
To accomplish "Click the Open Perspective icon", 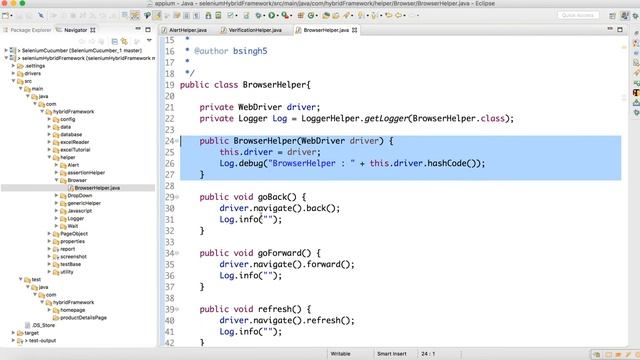I will [612, 16].
